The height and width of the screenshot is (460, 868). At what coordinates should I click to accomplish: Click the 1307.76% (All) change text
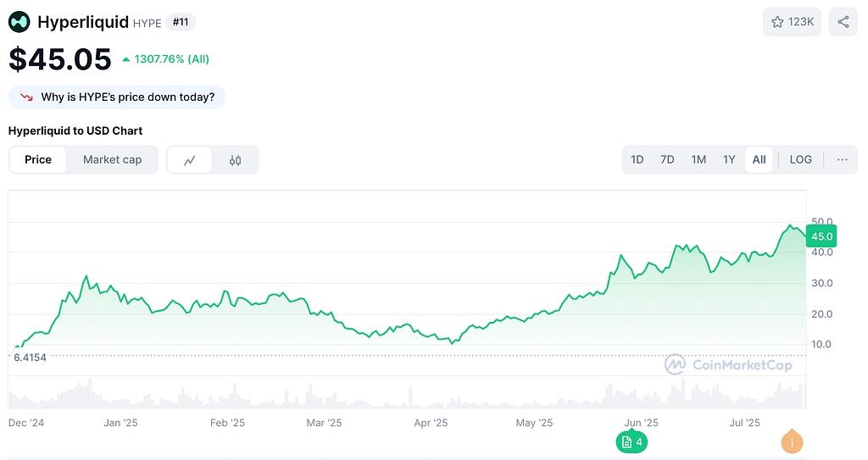171,59
